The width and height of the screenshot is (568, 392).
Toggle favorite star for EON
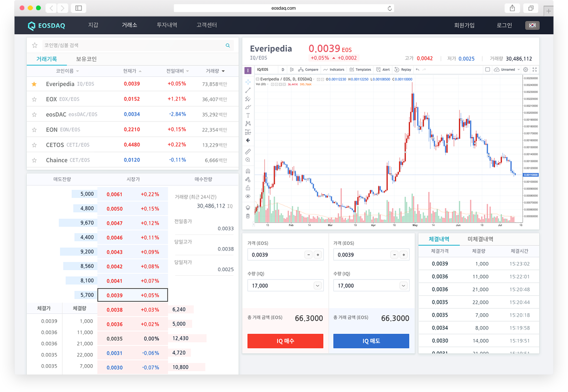click(x=34, y=130)
